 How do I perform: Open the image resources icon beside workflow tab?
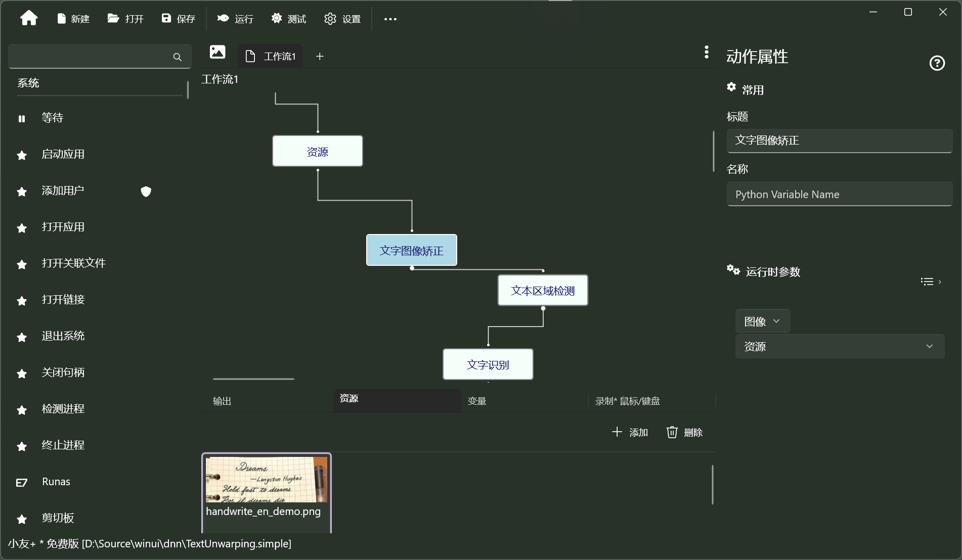pos(217,52)
